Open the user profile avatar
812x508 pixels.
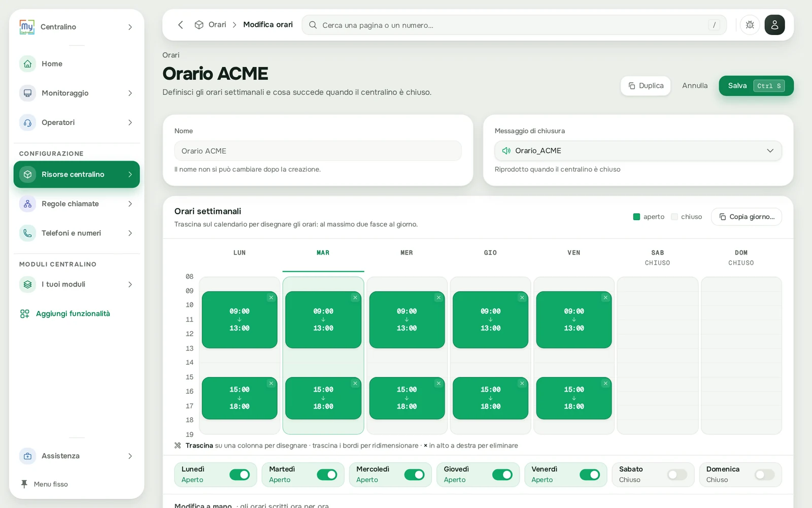point(774,25)
